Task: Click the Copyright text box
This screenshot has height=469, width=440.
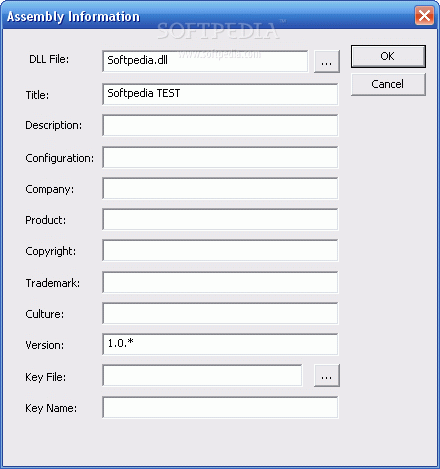Action: (220, 250)
